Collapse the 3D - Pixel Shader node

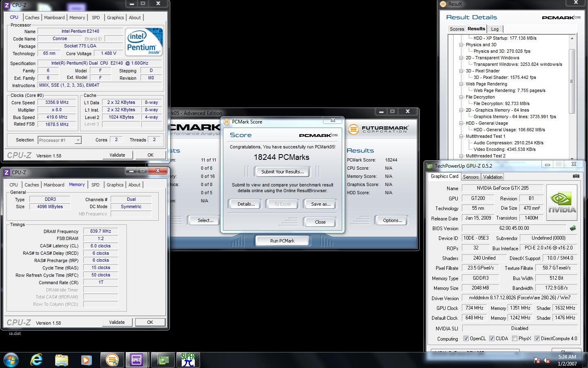(461, 71)
